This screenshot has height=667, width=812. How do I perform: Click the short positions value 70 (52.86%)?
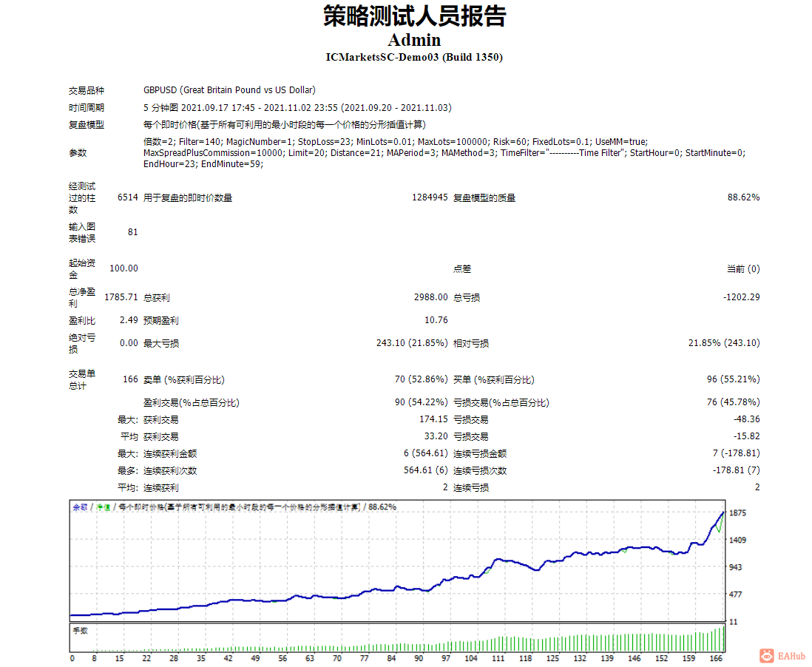pos(421,379)
